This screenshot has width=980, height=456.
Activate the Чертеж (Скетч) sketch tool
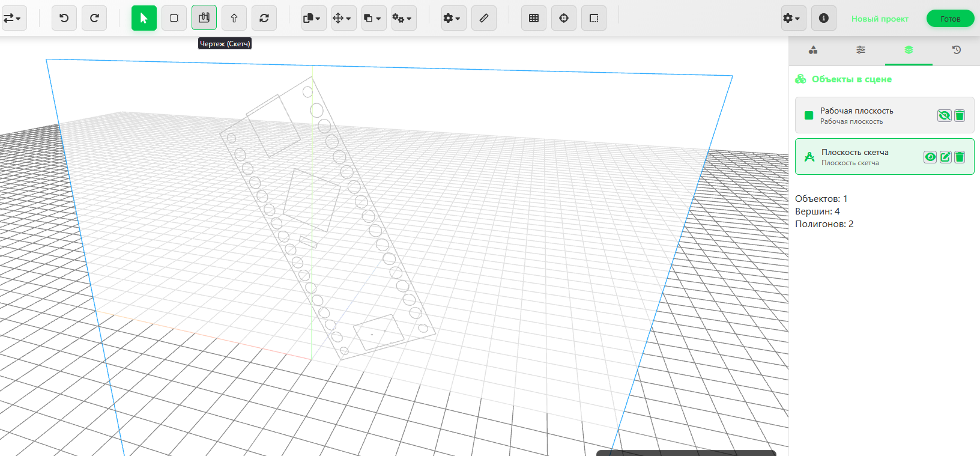tap(204, 18)
